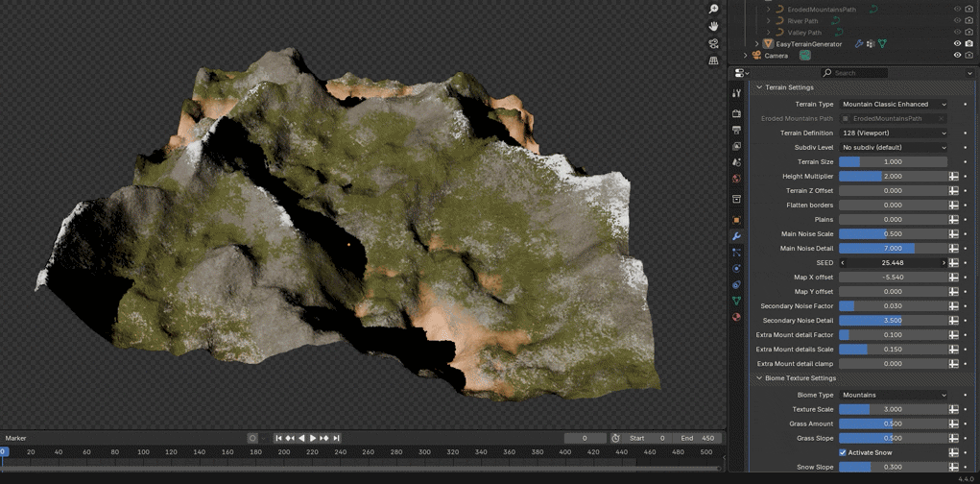Image resolution: width=980 pixels, height=484 pixels.
Task: Toggle Camera object render visibility
Action: click(x=969, y=56)
